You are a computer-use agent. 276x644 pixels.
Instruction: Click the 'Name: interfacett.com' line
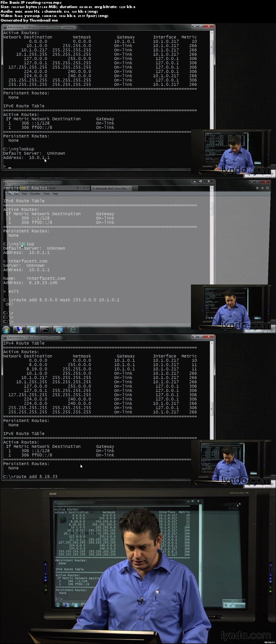coord(34,278)
